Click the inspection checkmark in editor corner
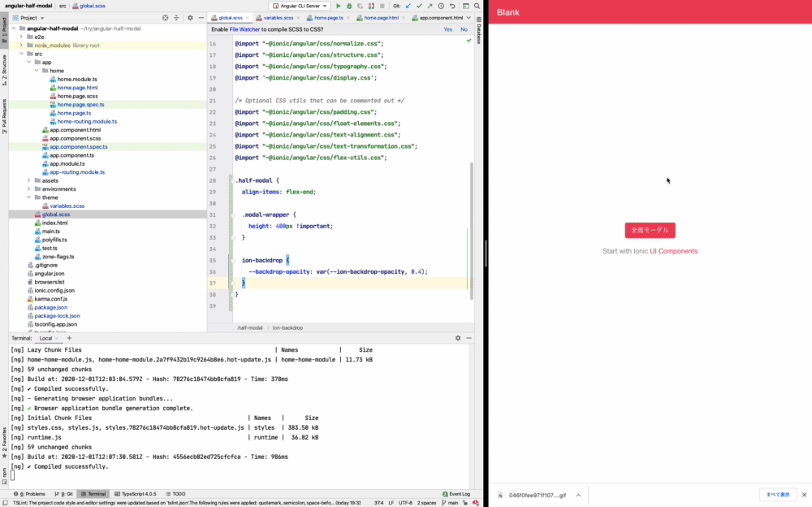The image size is (812, 507). click(x=469, y=41)
